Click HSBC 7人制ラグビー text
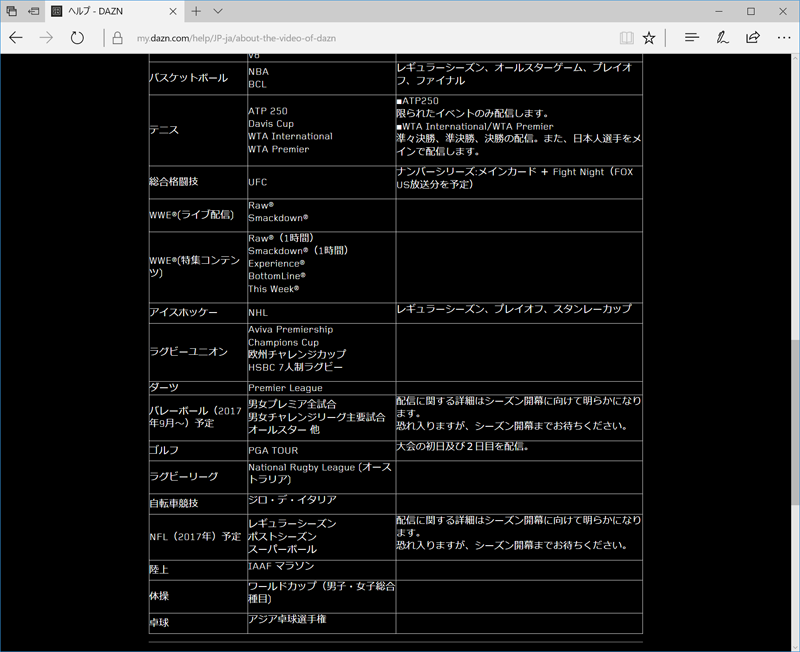This screenshot has height=652, width=800. (x=295, y=368)
